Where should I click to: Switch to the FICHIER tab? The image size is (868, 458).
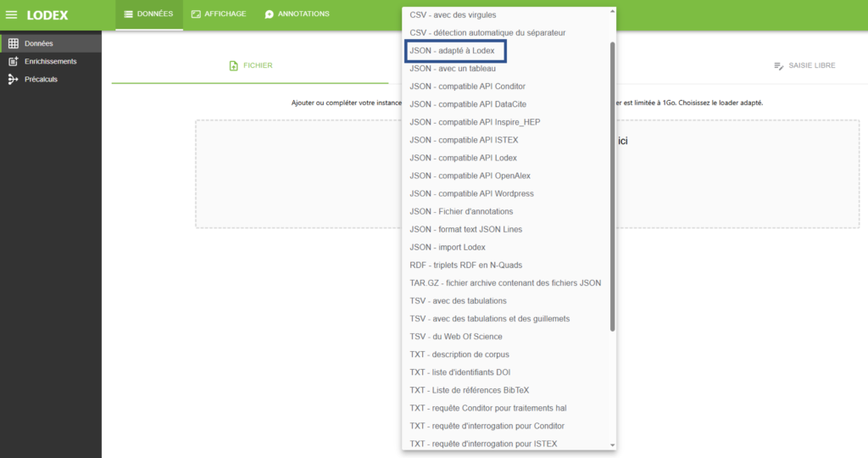coord(250,65)
